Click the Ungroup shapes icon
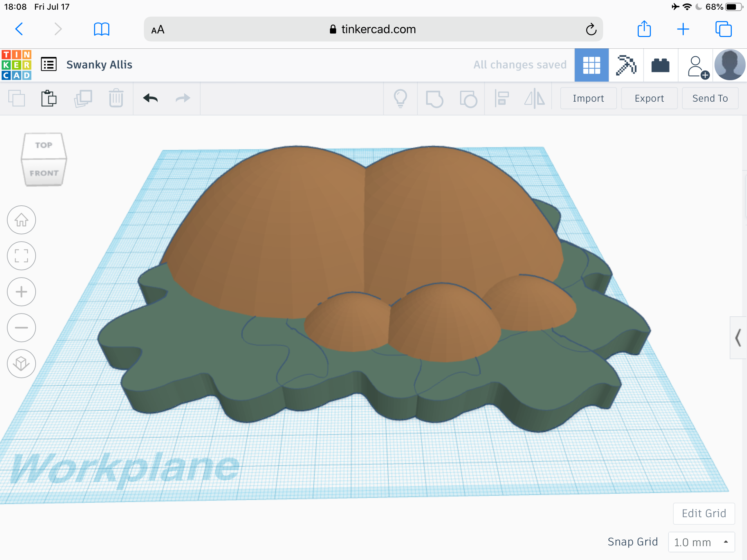Image resolution: width=747 pixels, height=560 pixels. 468,99
